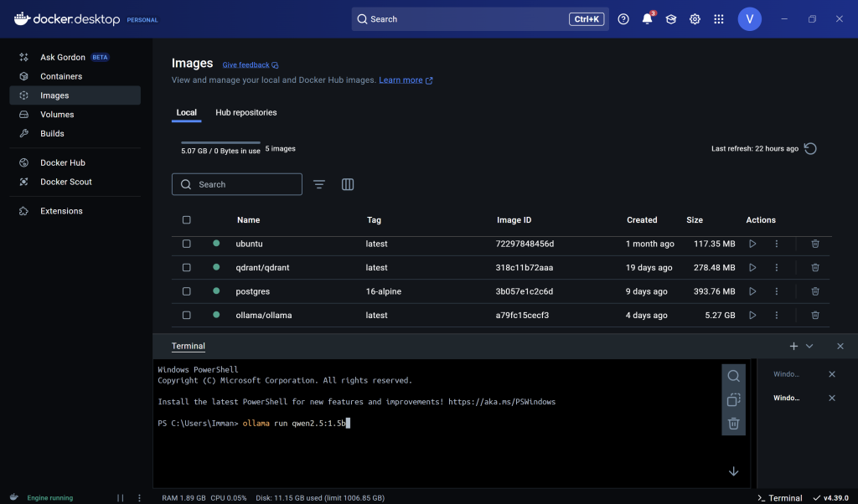The image size is (858, 504).
Task: Check the ubuntu image checkbox
Action: pos(187,244)
